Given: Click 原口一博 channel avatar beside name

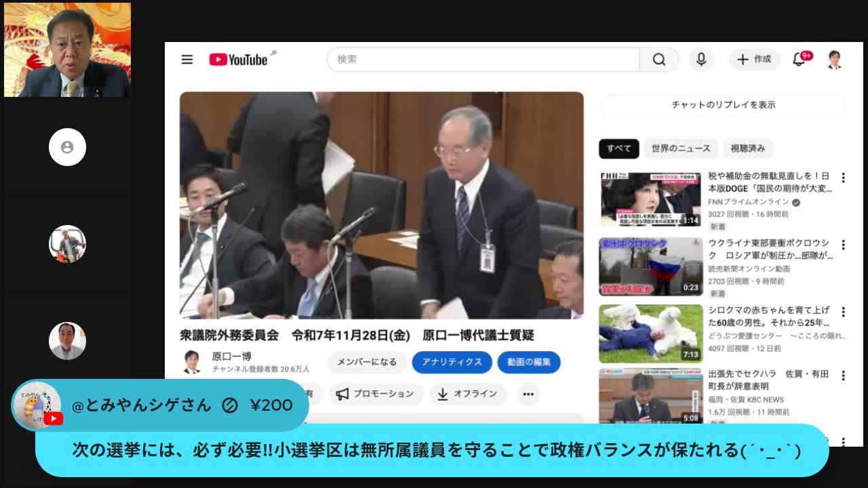Looking at the screenshot, I should (x=192, y=362).
